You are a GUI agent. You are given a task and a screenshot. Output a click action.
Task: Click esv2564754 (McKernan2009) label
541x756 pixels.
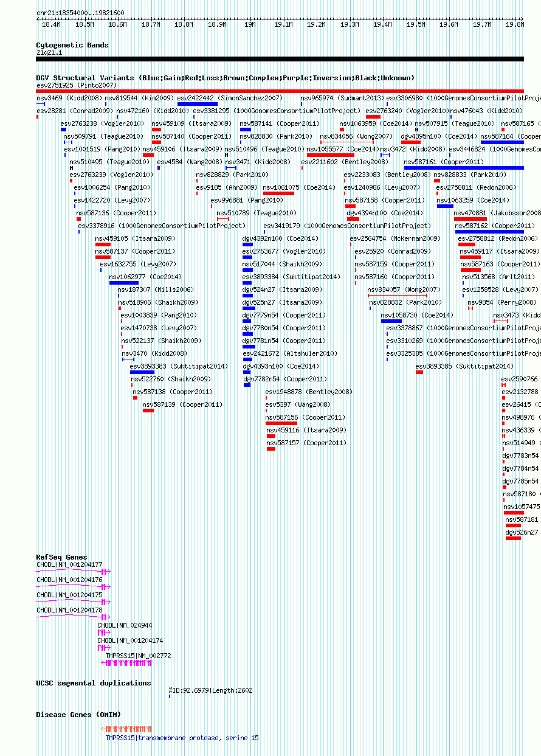395,238
